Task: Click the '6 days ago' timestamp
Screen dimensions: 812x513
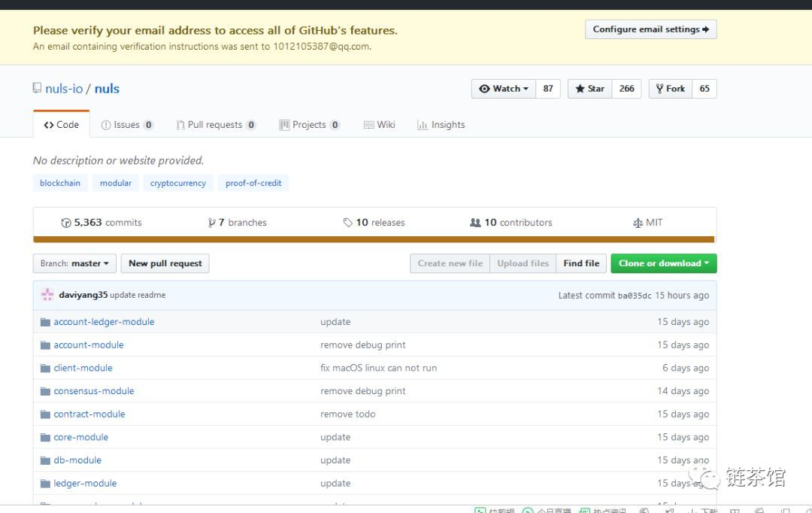Action: click(x=686, y=368)
